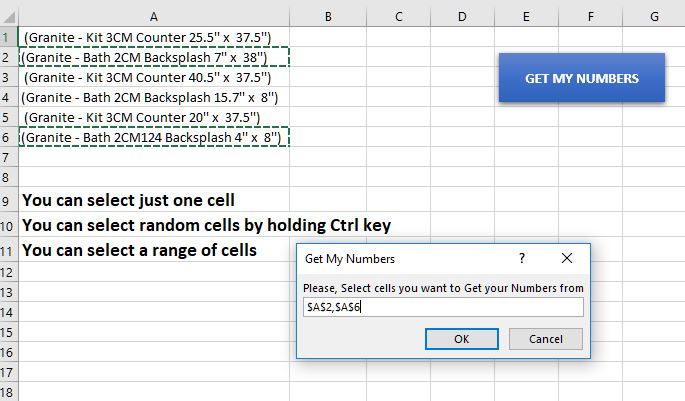The height and width of the screenshot is (401, 685).
Task: Click 'You can select a range of cells'
Action: tap(139, 250)
